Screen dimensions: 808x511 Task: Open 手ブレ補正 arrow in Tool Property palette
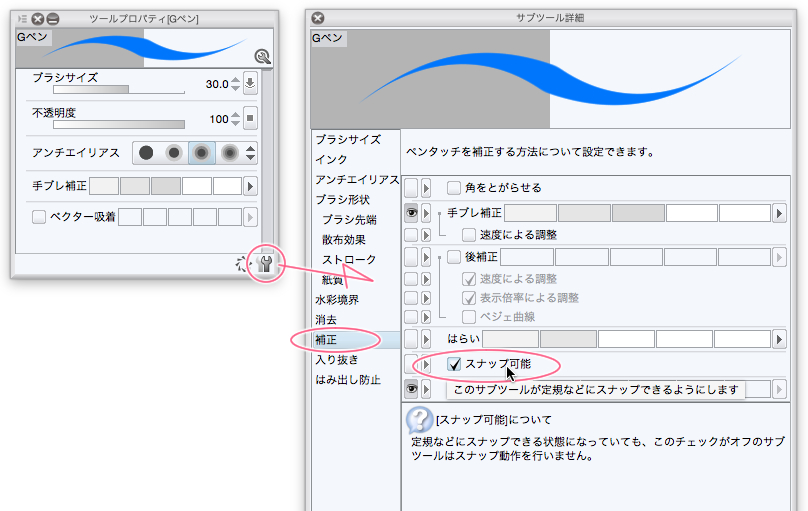click(250, 186)
